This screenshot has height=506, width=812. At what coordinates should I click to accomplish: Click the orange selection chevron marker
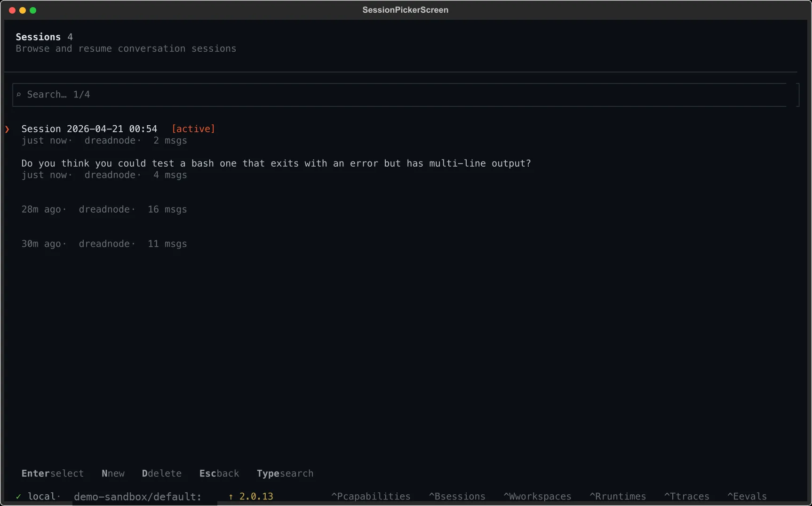(x=7, y=129)
